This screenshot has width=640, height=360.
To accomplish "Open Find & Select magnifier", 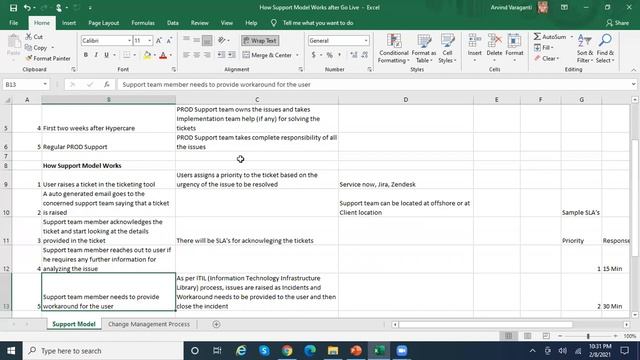I will tap(605, 49).
